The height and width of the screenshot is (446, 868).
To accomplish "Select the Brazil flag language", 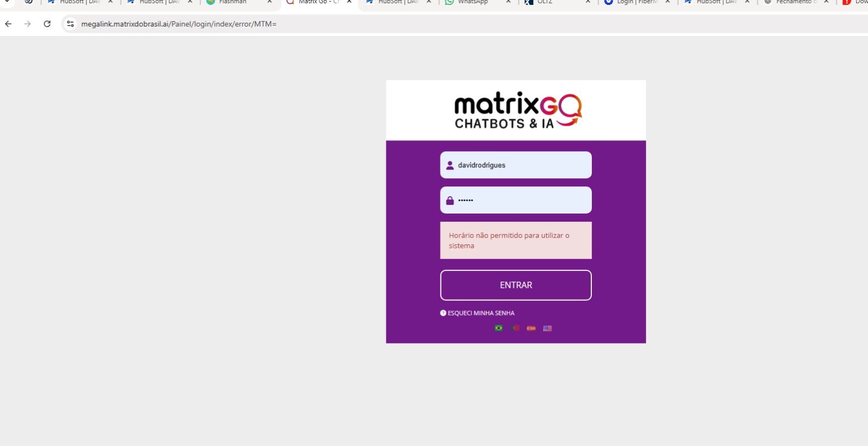I will (499, 328).
